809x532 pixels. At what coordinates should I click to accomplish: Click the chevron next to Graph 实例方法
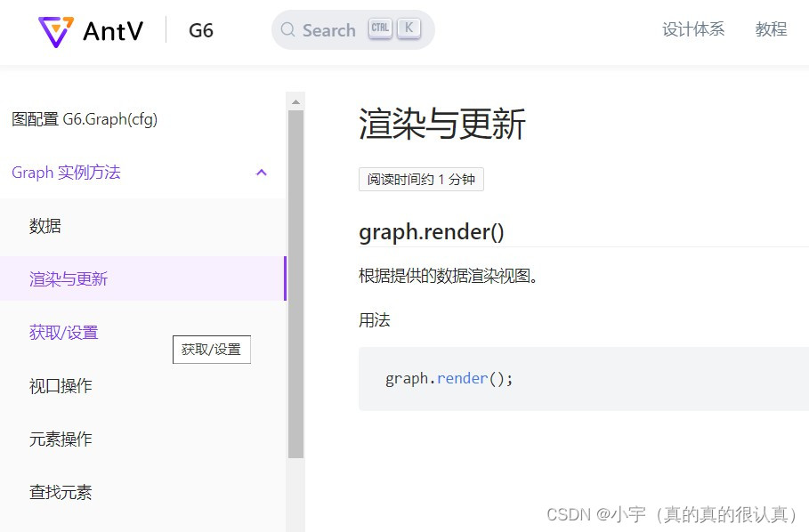(261, 173)
